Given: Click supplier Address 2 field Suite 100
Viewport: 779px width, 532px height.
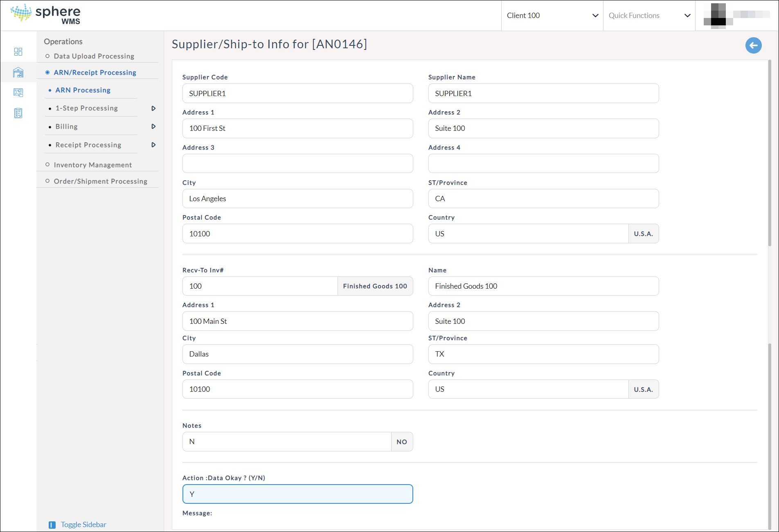Looking at the screenshot, I should pos(543,128).
